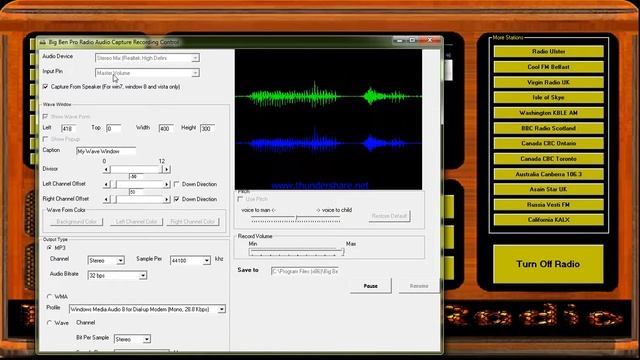Click the Divisor slider left arrow
640x360 pixels.
tap(106, 169)
